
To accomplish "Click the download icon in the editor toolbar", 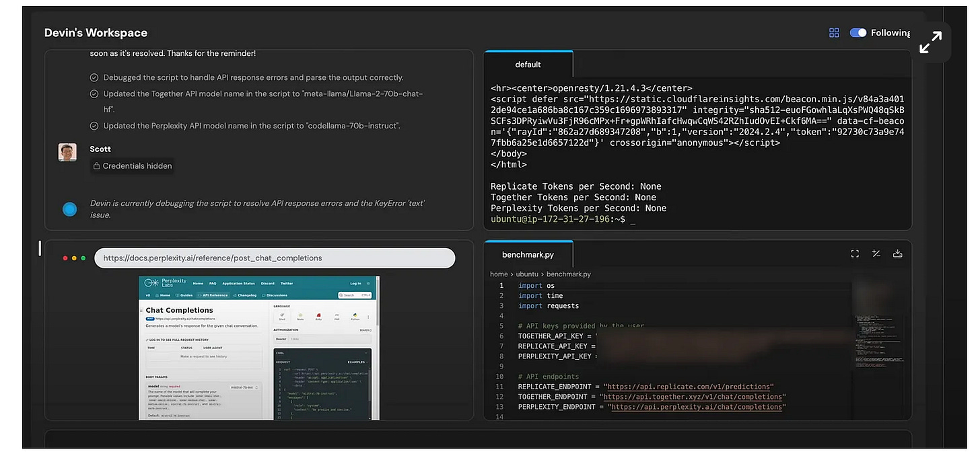I will pyautogui.click(x=897, y=254).
